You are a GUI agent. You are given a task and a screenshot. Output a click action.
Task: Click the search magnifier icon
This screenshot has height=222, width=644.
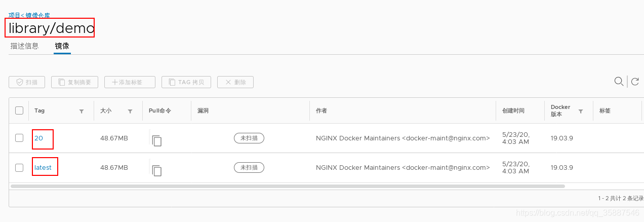coord(619,82)
